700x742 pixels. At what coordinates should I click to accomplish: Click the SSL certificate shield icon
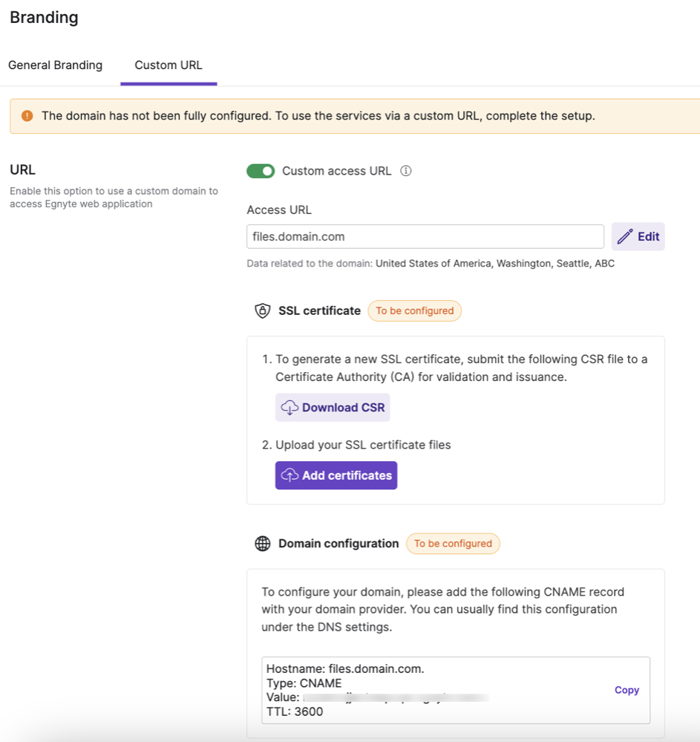coord(262,310)
